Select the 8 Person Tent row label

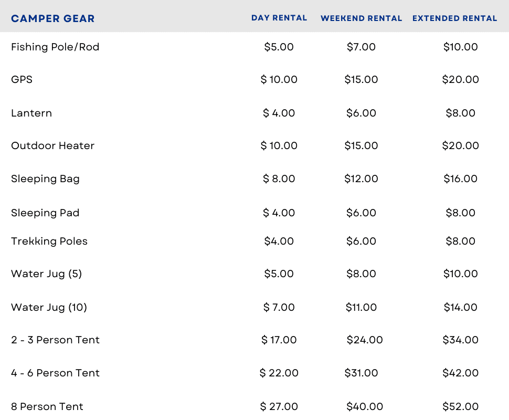pyautogui.click(x=47, y=406)
